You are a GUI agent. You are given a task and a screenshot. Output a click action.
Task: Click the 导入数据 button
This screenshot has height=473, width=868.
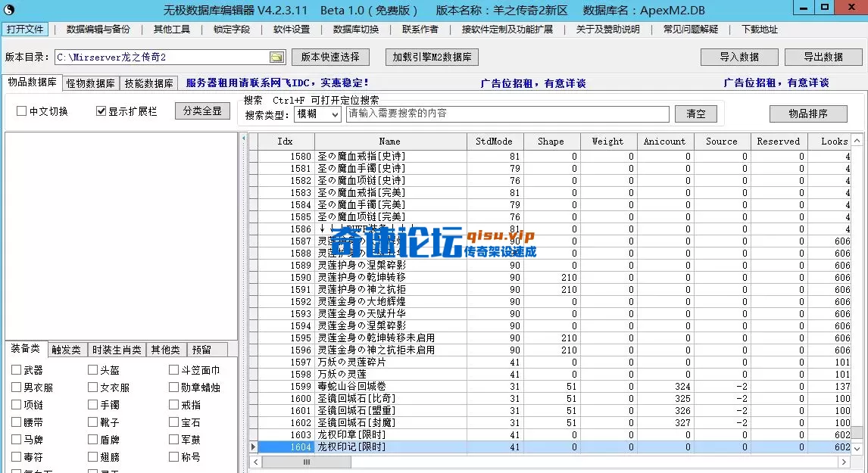coord(738,57)
